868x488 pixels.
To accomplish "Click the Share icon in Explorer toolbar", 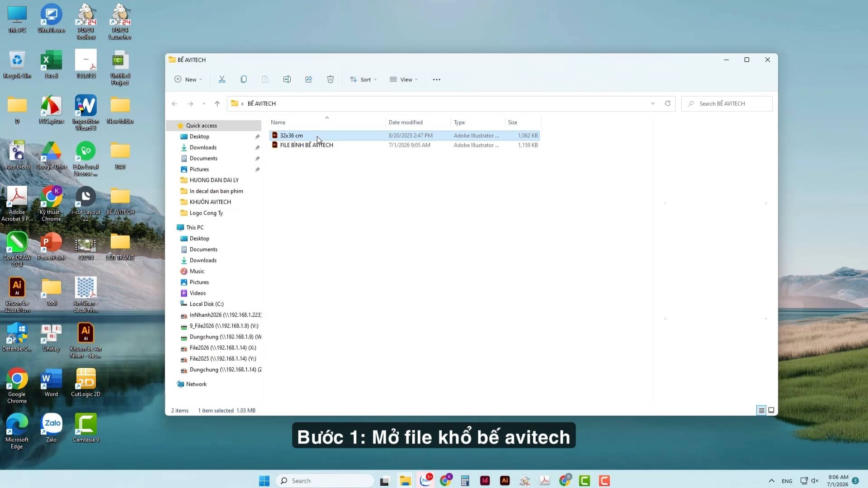I will coord(309,80).
